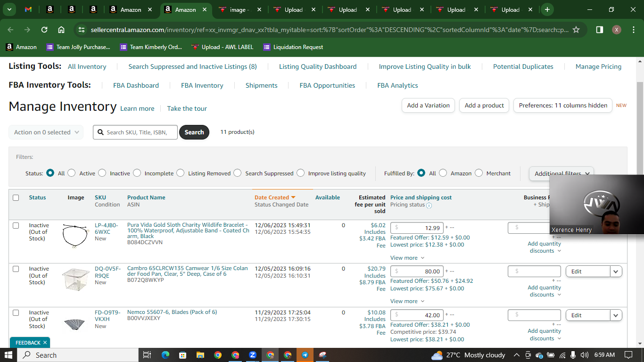Viewport: 644px width, 362px height.
Task: Open Microsoft Store from the taskbar
Action: coord(182,355)
